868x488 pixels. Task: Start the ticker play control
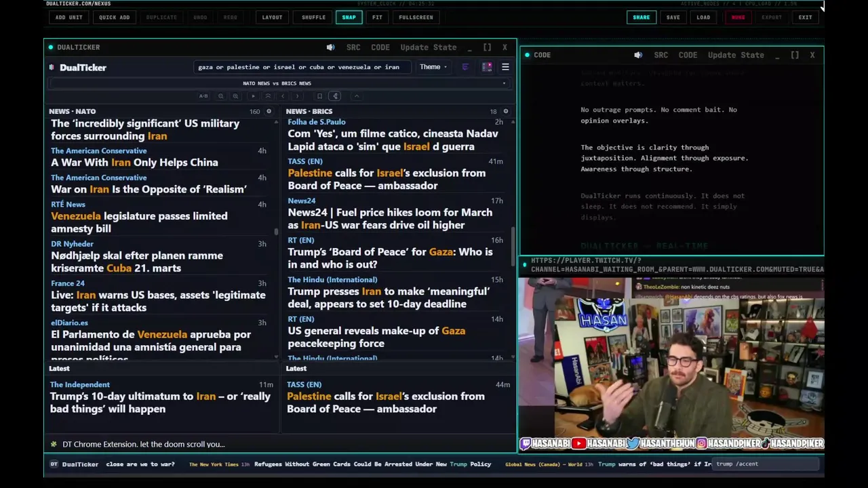253,96
